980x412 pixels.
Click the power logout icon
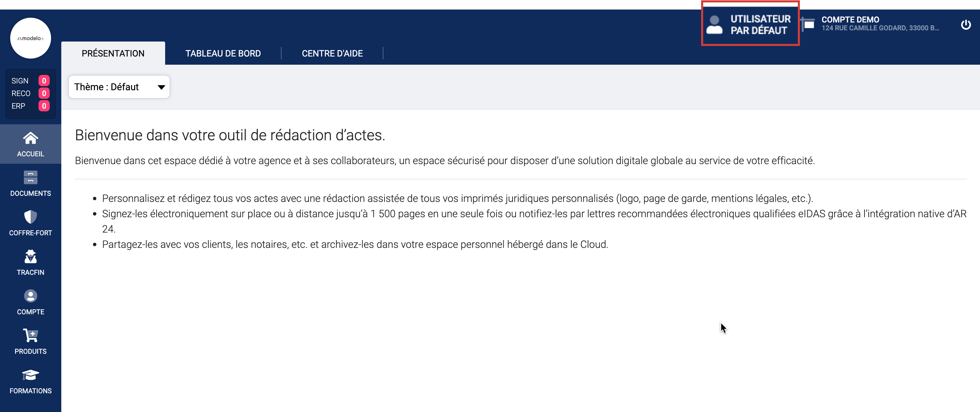(x=966, y=25)
